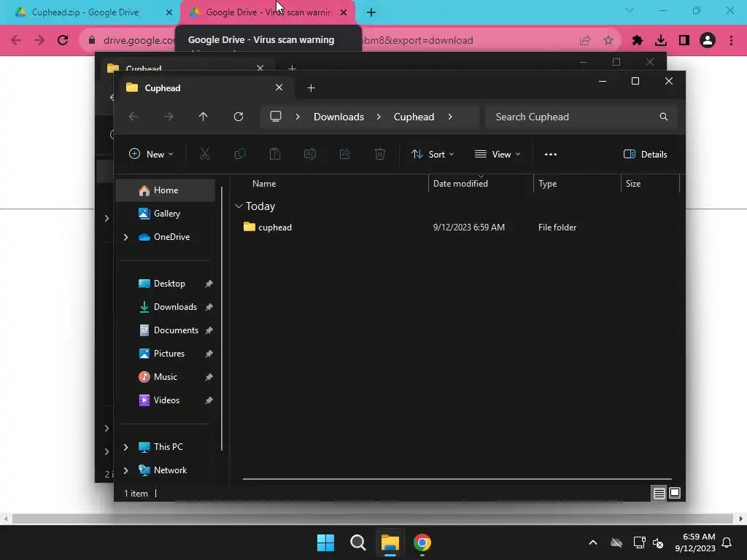Open Chrome extensions puzzle icon
The height and width of the screenshot is (560, 747).
point(637,41)
